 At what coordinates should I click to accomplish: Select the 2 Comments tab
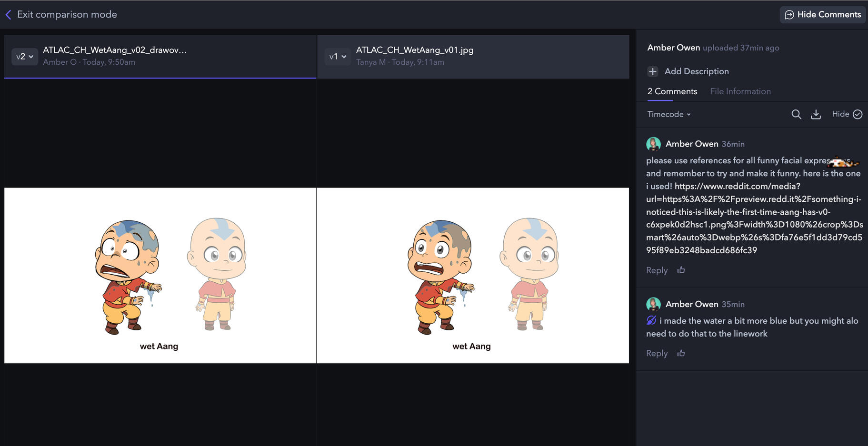pos(672,91)
